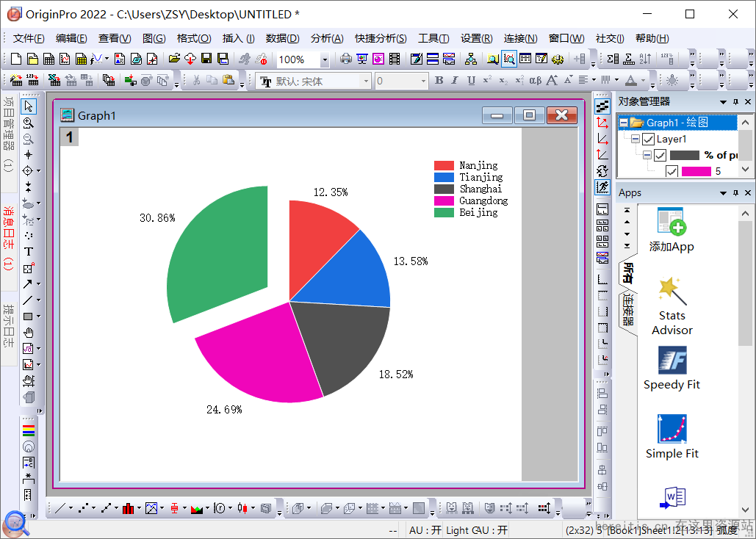Click the Tianjing blue legend swatch
756x539 pixels.
point(444,178)
